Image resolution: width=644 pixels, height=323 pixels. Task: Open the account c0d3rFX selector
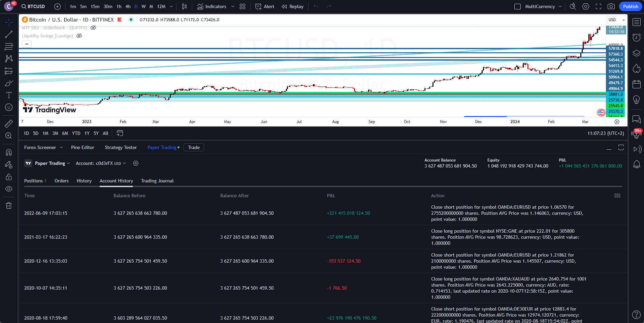[x=100, y=163]
